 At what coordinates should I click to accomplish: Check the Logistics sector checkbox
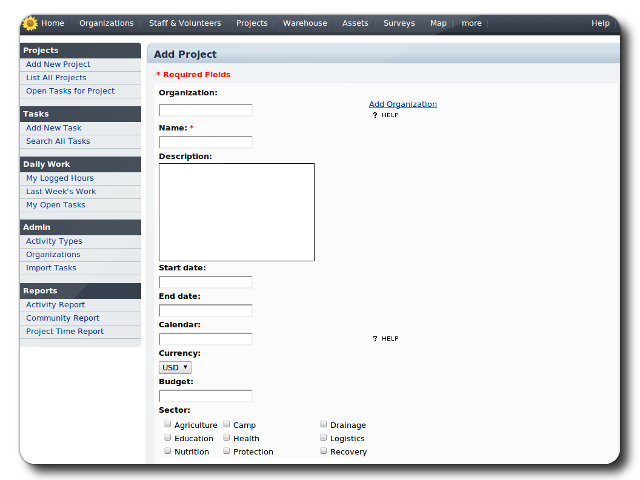click(x=323, y=437)
